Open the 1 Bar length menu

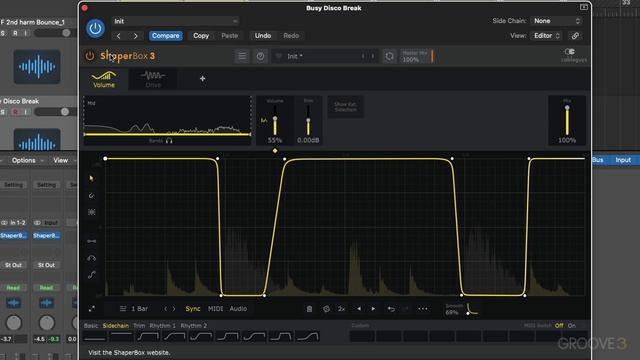(x=135, y=309)
